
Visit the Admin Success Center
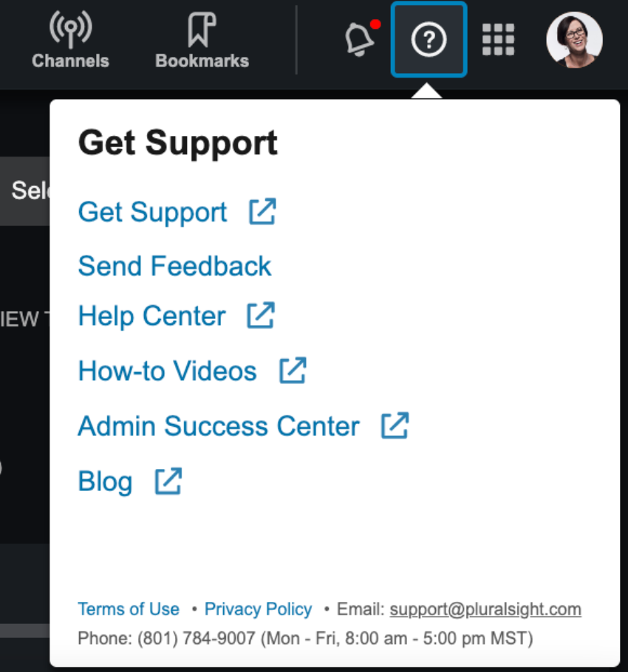[219, 426]
